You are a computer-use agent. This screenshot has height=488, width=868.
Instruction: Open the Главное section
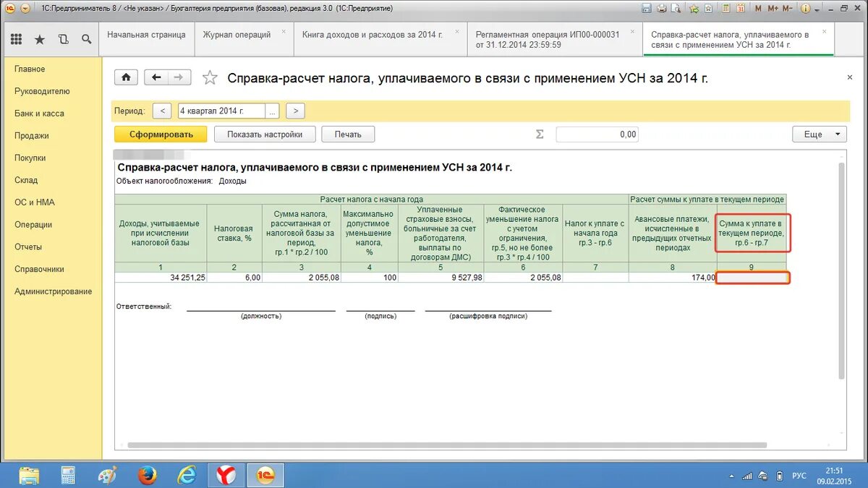tap(30, 69)
